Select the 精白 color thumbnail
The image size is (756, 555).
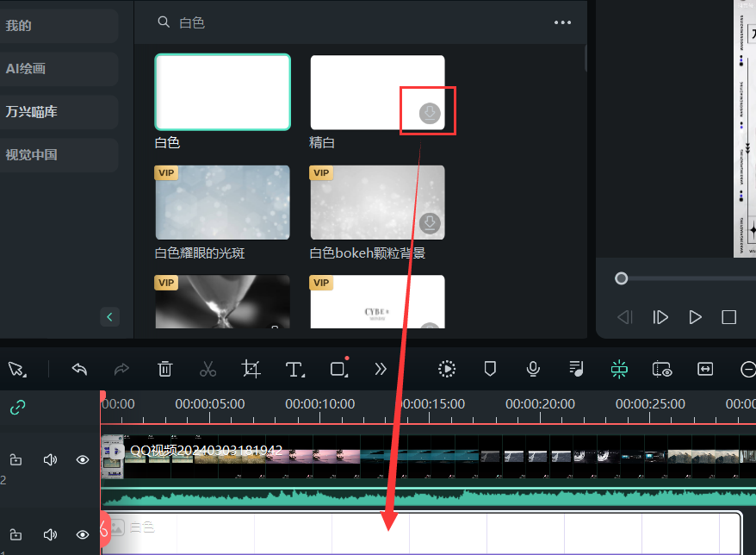(x=377, y=92)
